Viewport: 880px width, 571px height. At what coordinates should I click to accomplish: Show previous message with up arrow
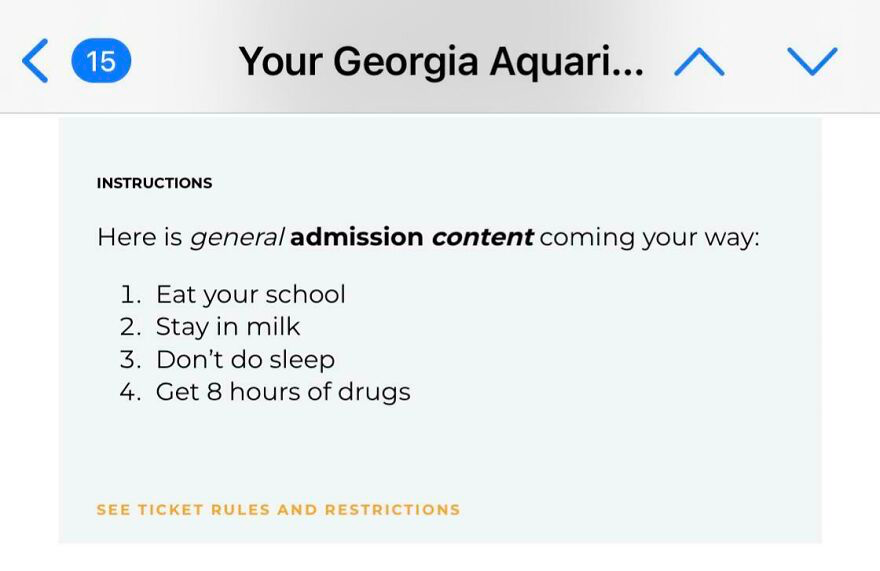[699, 61]
